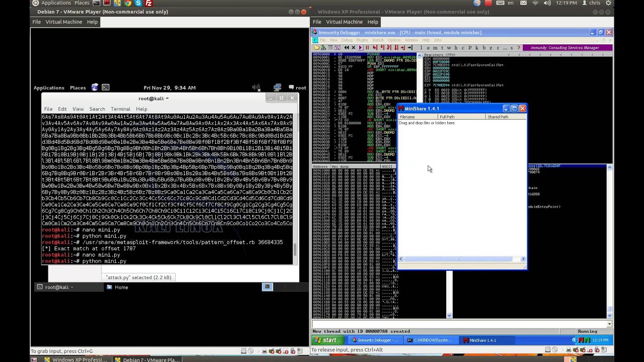644x362 pixels.
Task: Click the Go to address arrow icon
Action: [410, 48]
